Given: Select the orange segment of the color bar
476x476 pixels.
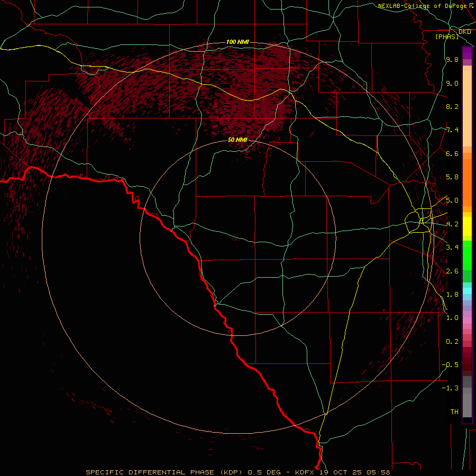Looking at the screenshot, I should coord(467,183).
